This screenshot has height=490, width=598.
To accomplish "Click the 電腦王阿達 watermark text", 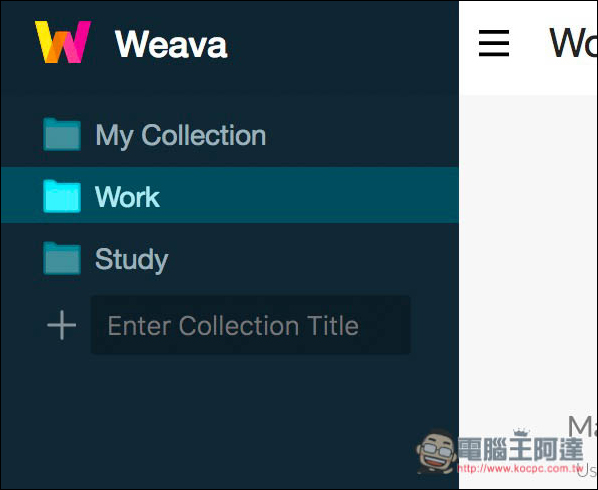I will pos(520,450).
